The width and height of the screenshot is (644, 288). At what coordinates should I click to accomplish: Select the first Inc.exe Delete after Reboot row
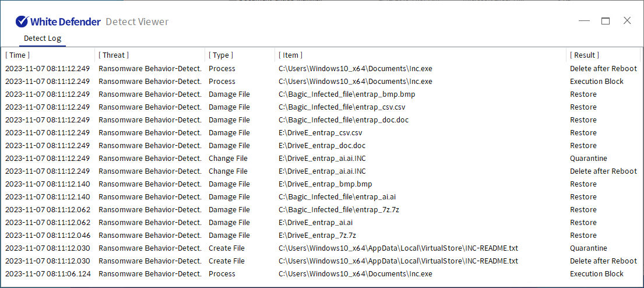point(322,69)
